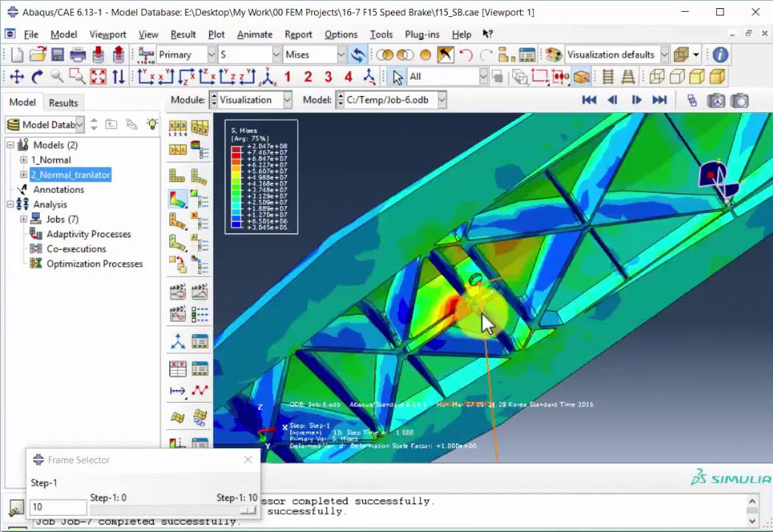Viewport: 773px width, 532px height.
Task: Undo last action with red arrow
Action: click(466, 54)
